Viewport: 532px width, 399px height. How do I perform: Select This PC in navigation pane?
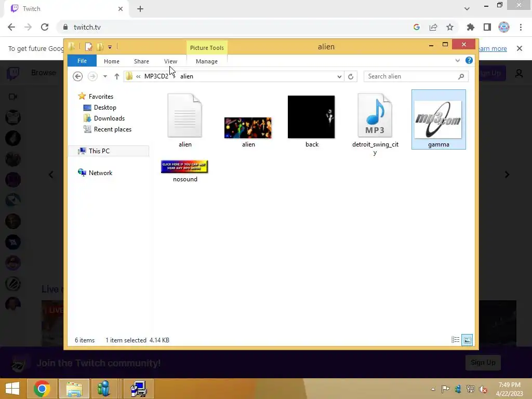coord(99,151)
